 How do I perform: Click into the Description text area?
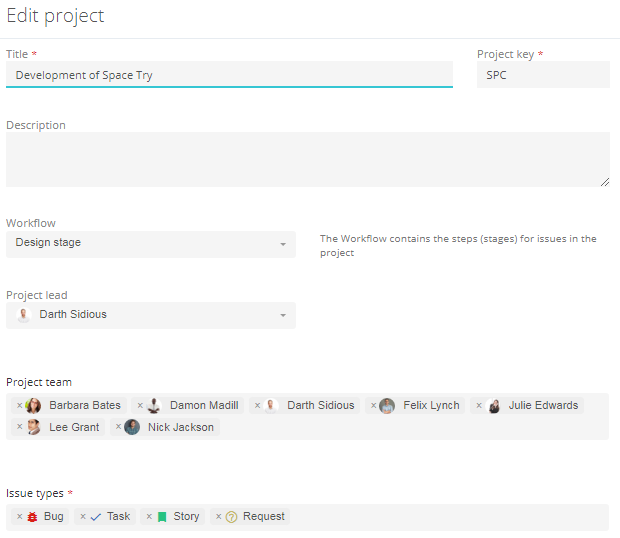[308, 159]
